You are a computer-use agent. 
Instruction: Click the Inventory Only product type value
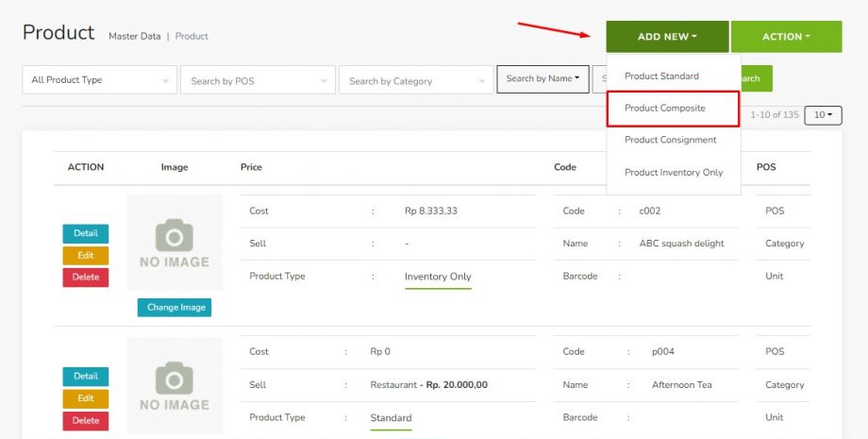click(x=438, y=277)
